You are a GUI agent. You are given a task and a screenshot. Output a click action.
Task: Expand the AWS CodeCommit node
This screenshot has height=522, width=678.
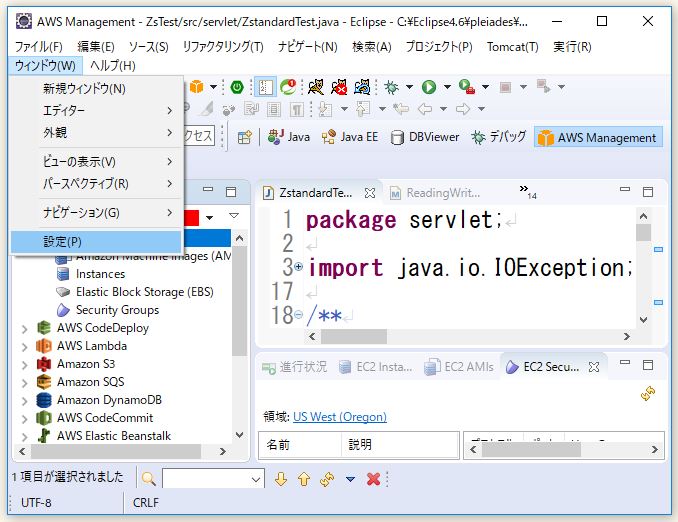pos(25,419)
